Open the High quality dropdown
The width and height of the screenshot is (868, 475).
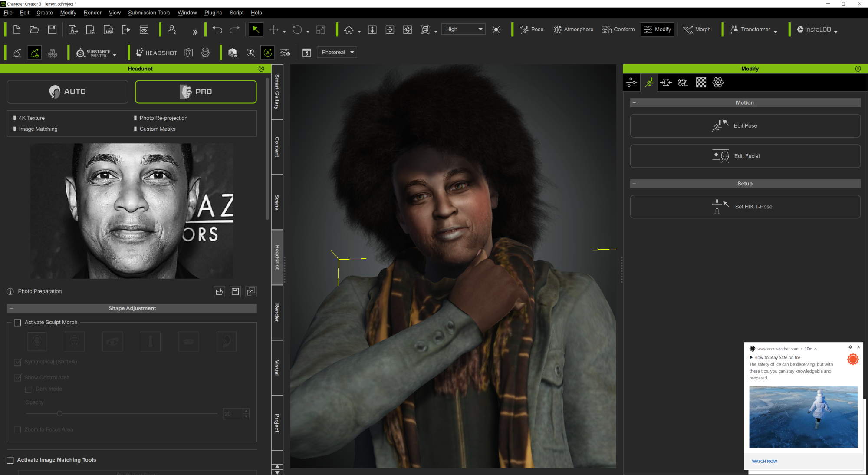point(463,29)
